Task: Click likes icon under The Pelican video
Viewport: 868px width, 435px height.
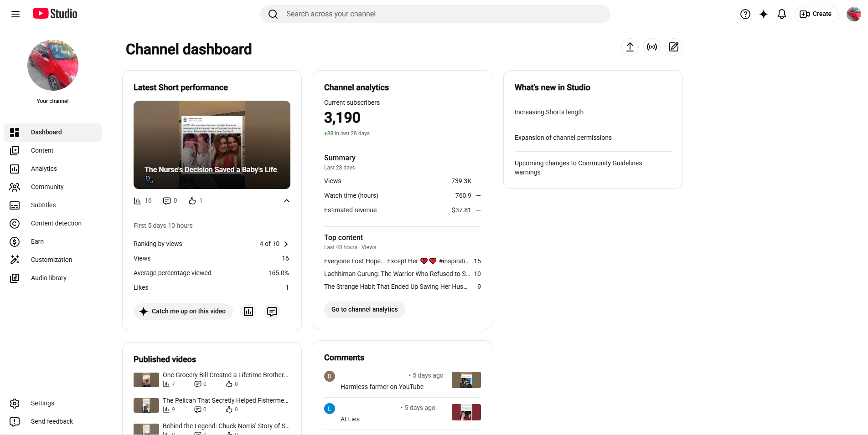Action: coord(229,409)
